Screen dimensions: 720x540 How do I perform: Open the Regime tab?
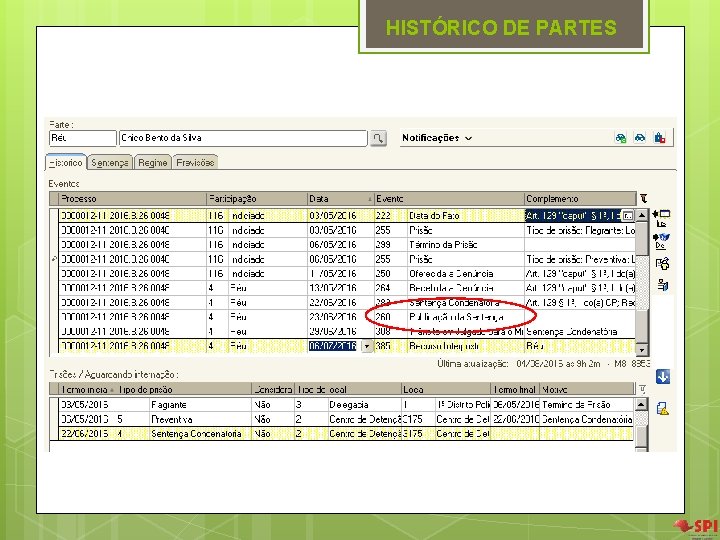pyautogui.click(x=153, y=163)
